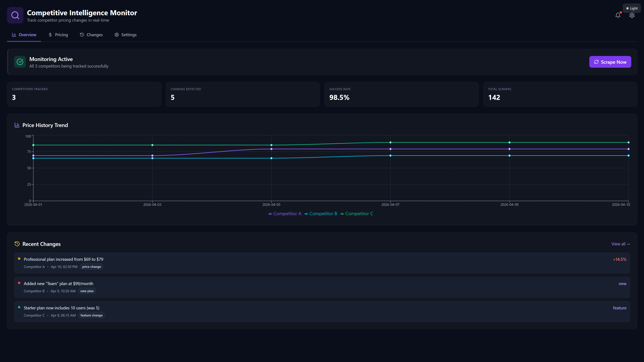Switch to the Pricing tab

[58, 35]
